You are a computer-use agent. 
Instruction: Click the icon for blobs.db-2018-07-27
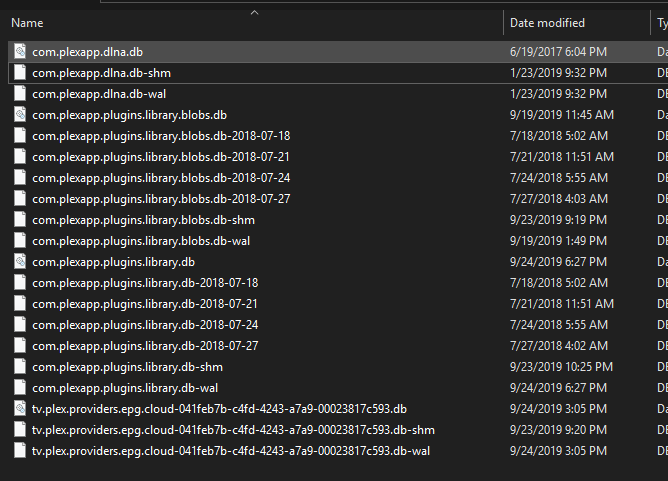[20, 199]
